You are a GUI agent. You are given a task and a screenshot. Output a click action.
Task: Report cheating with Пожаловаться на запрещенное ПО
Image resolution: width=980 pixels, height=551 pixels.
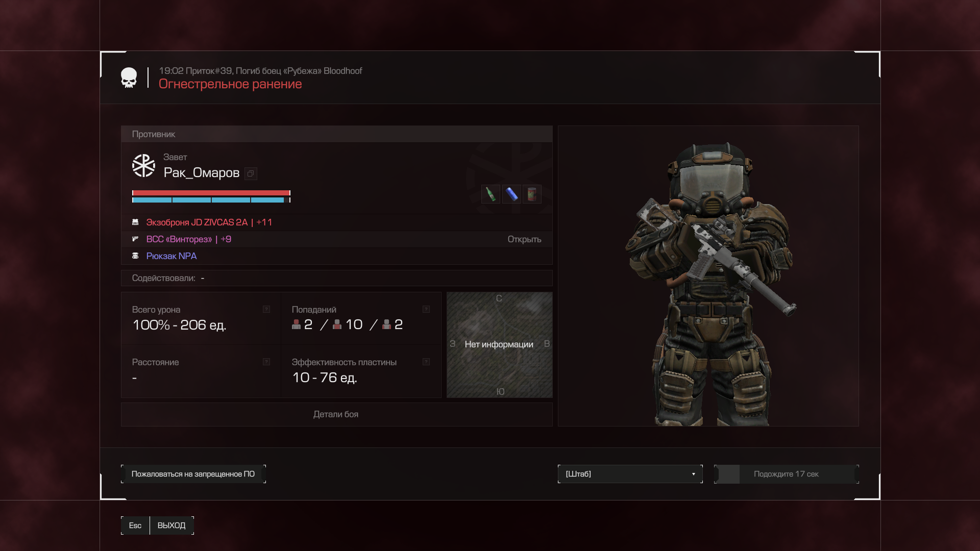coord(193,474)
